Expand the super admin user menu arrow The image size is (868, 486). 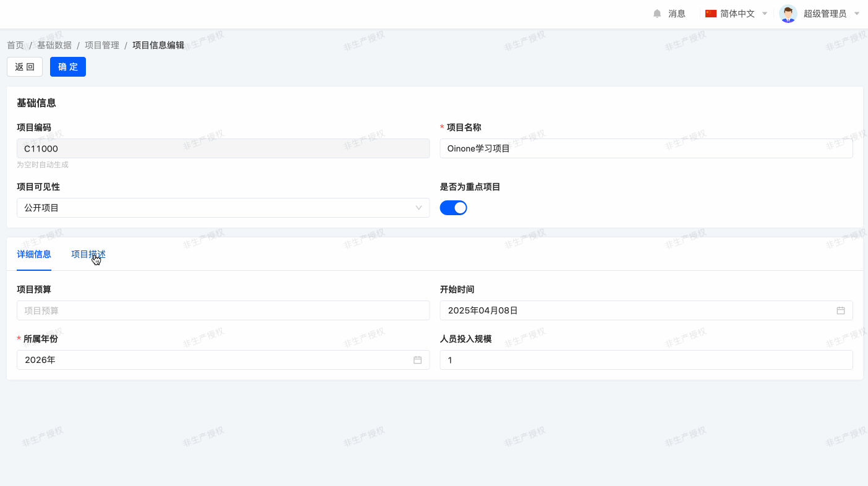point(857,14)
